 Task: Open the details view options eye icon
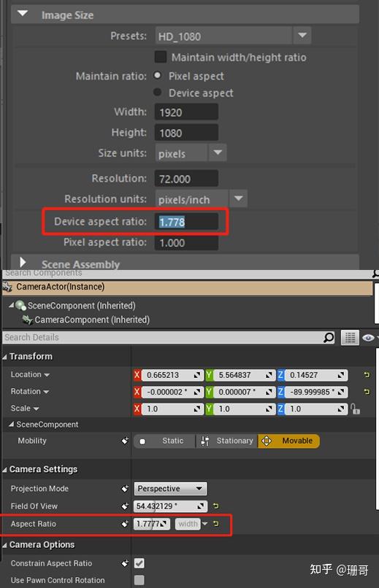pos(369,338)
